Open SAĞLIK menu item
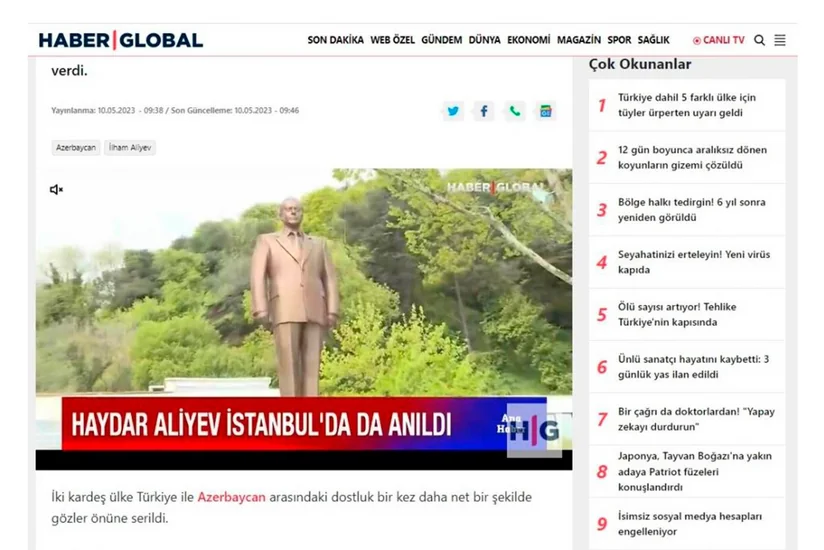 (653, 40)
